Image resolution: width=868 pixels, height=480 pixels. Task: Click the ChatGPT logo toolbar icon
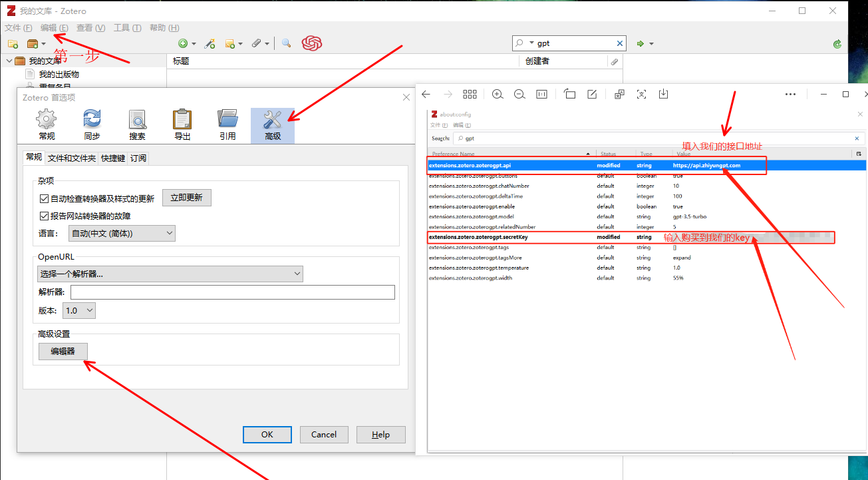click(x=312, y=43)
